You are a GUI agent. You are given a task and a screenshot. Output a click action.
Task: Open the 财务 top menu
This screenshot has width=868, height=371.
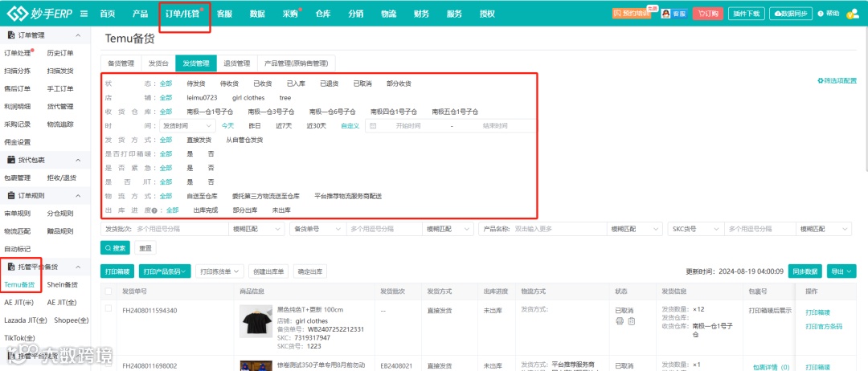(421, 14)
